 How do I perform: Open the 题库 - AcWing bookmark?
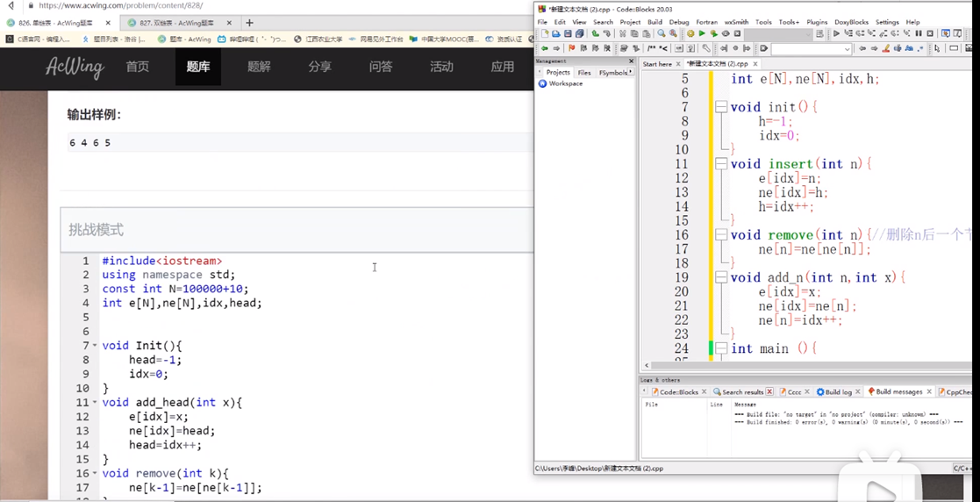[x=184, y=39]
